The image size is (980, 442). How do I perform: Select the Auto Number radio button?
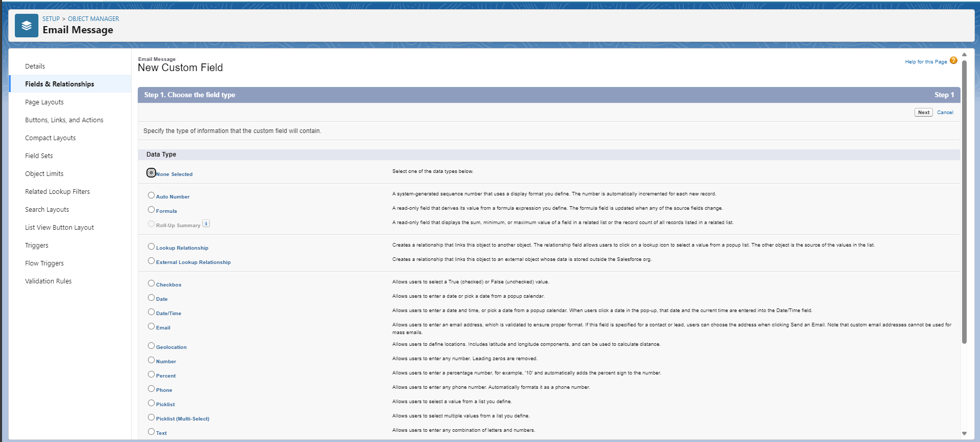151,195
